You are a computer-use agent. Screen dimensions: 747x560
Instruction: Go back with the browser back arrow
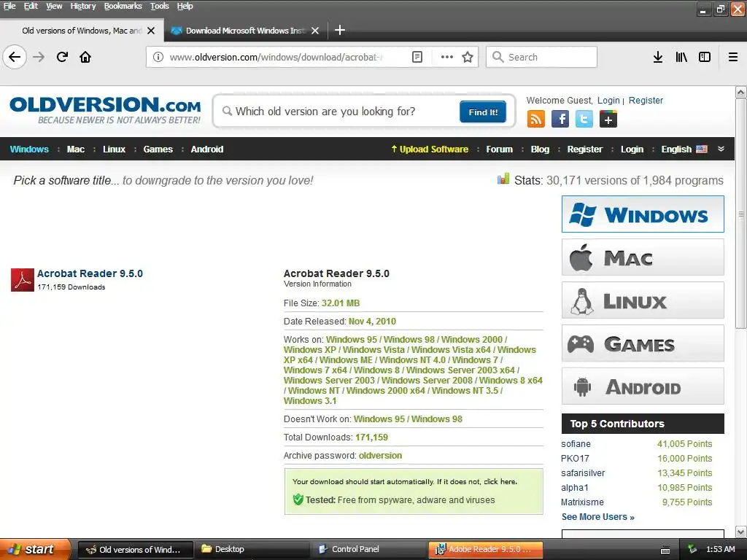point(15,57)
